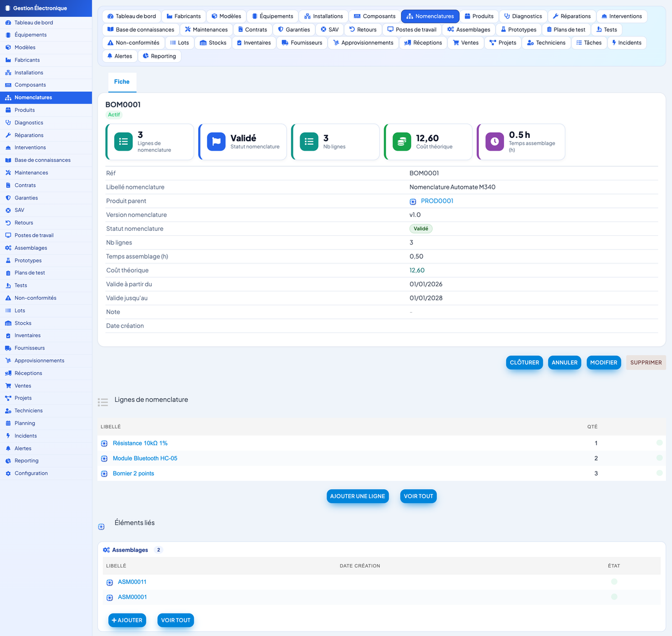672x636 pixels.
Task: Click the chip icon next to PROD0001
Action: click(413, 201)
